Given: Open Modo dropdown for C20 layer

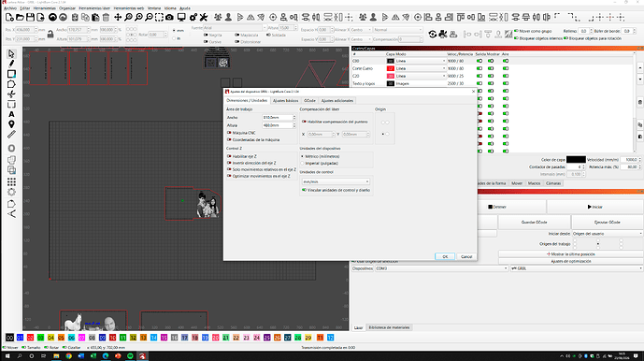Looking at the screenshot, I should [421, 76].
